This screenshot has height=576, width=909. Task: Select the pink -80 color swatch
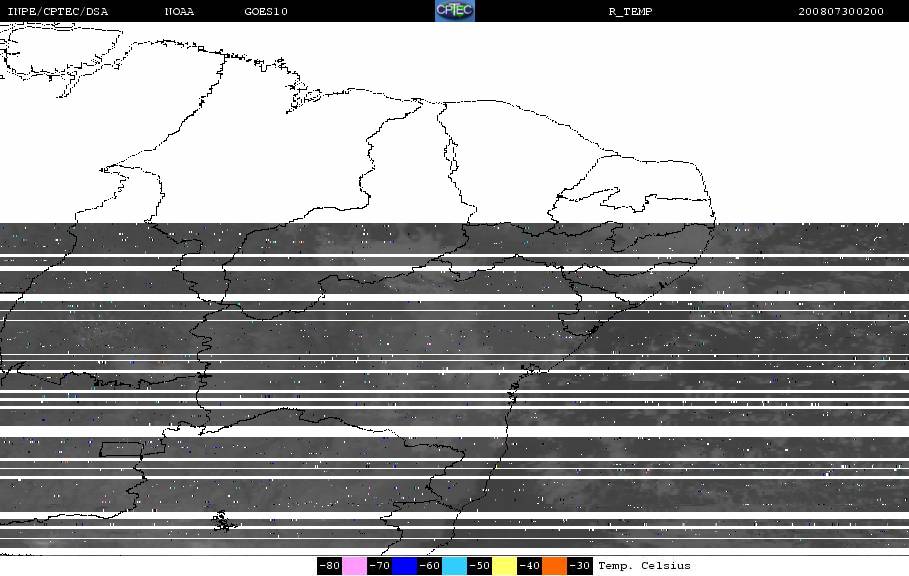pos(354,566)
